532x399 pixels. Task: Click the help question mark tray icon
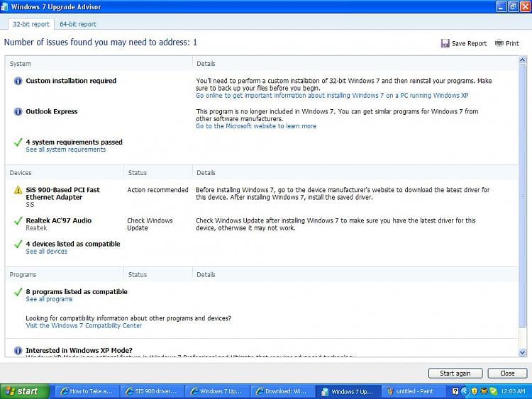[x=455, y=391]
